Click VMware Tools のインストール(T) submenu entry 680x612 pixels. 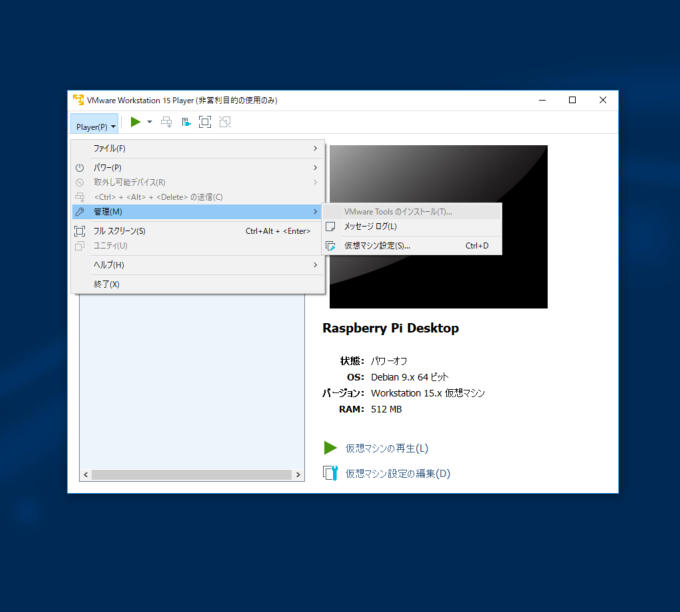[x=412, y=212]
